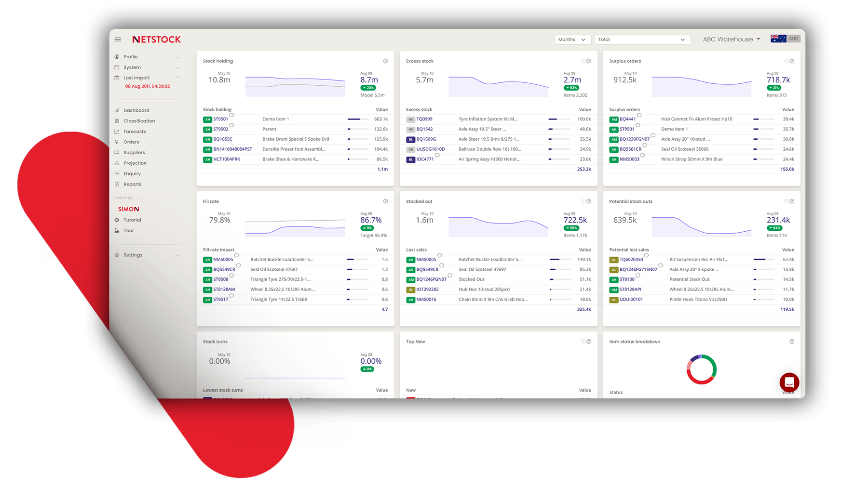The width and height of the screenshot is (868, 488).
Task: Toggle the sidebar with the hamburger icon
Action: click(x=118, y=39)
